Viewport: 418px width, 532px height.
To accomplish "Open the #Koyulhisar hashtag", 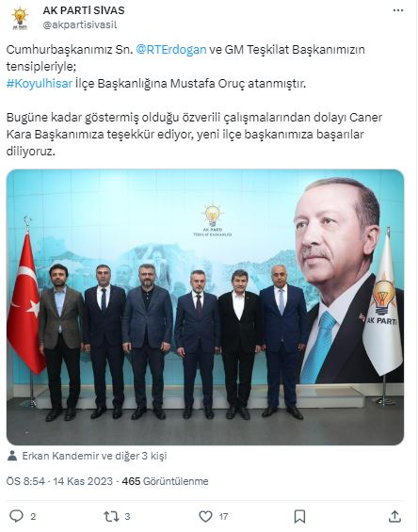I will (x=40, y=84).
